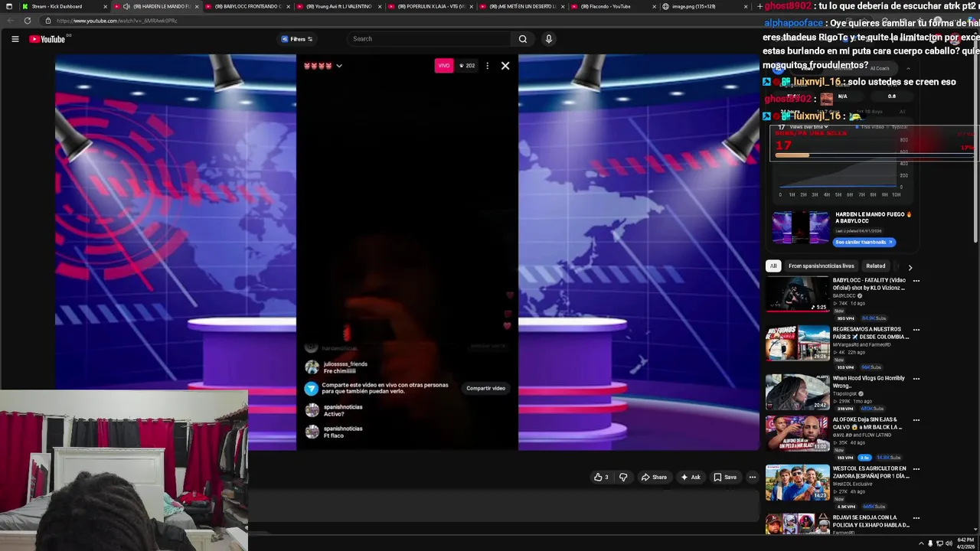Go to YouTube home via logo

[x=47, y=39]
